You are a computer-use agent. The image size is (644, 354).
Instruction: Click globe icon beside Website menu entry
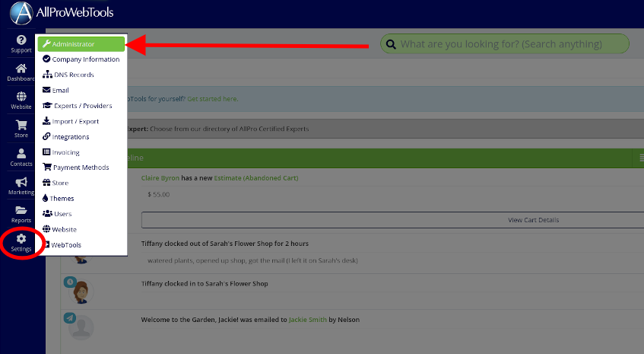point(46,229)
